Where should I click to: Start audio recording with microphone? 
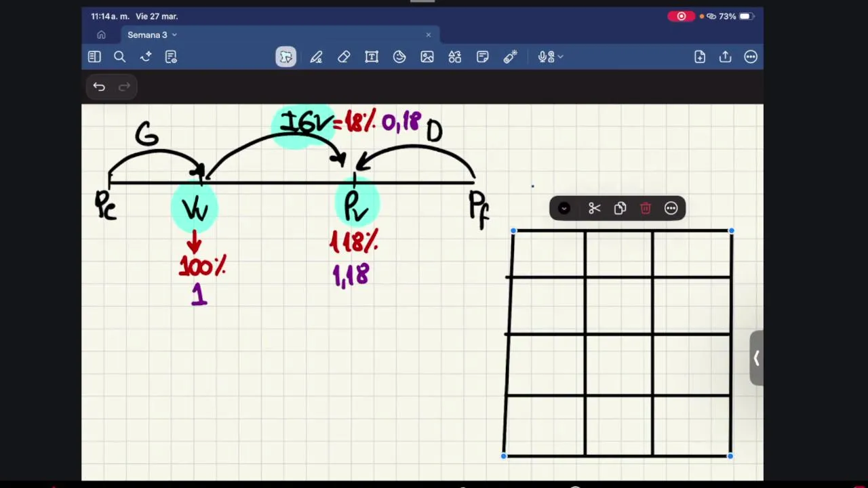click(x=547, y=57)
